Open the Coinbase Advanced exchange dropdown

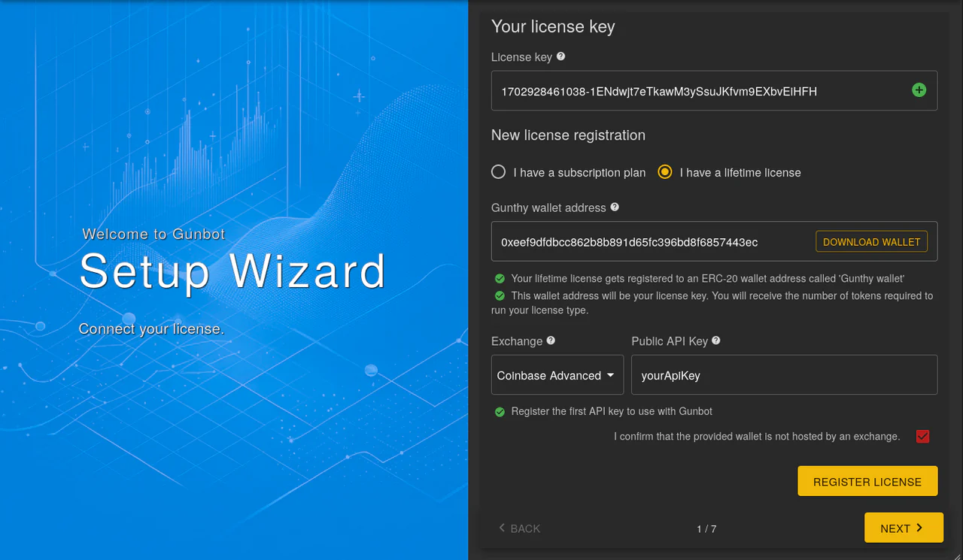pyautogui.click(x=557, y=375)
